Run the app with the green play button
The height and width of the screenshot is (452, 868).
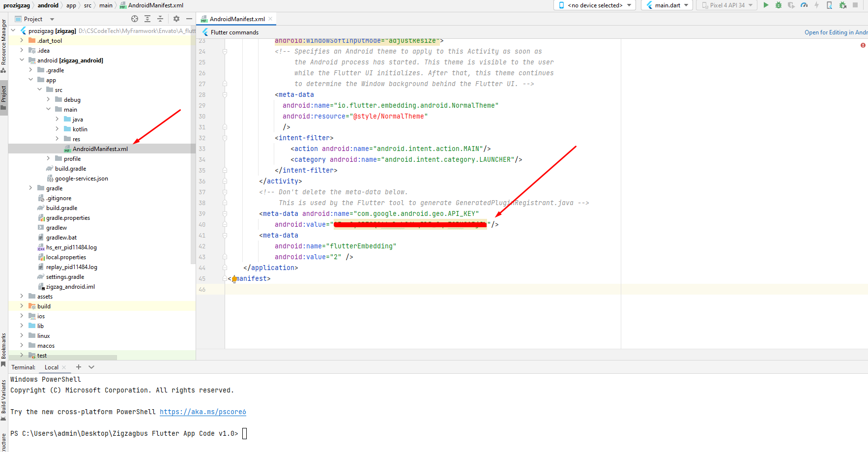coord(765,5)
